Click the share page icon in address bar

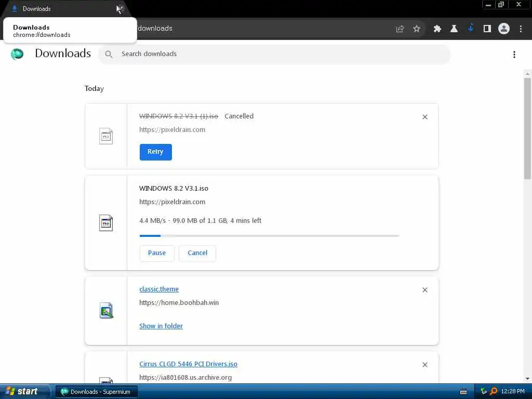[400, 29]
